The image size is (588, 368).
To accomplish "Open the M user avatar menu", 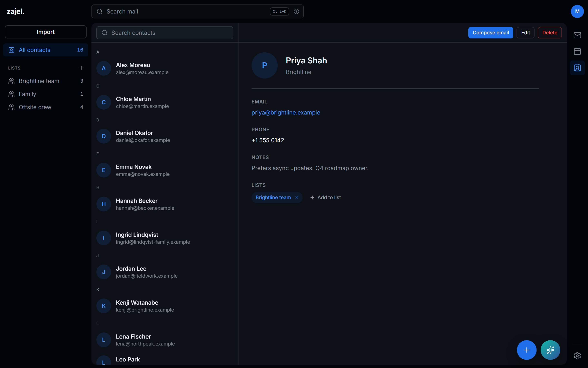I will point(577,11).
